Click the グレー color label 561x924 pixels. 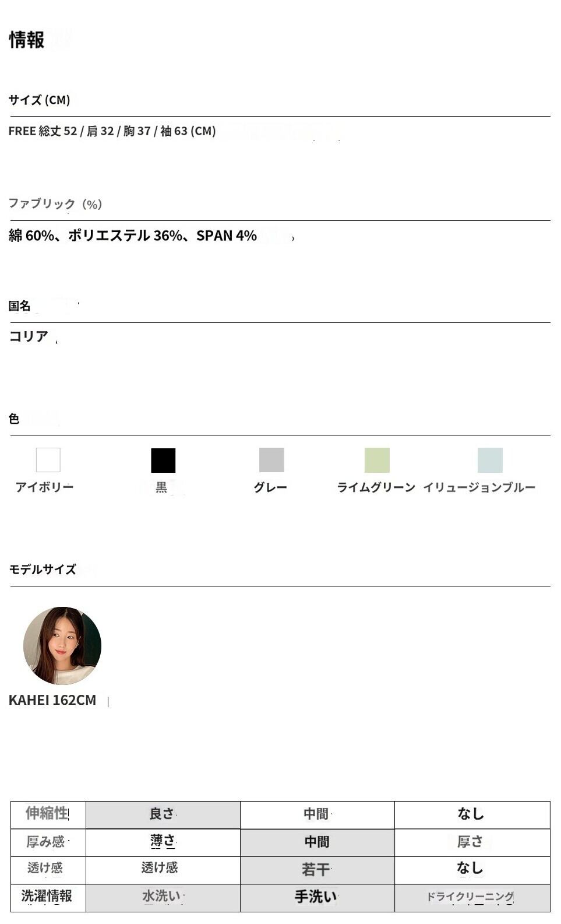click(270, 487)
